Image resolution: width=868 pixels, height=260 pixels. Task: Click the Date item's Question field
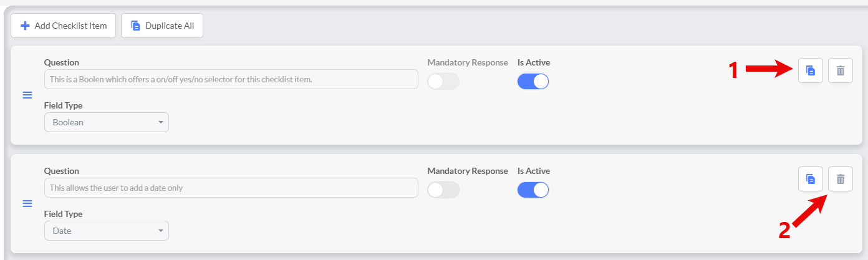(231, 188)
